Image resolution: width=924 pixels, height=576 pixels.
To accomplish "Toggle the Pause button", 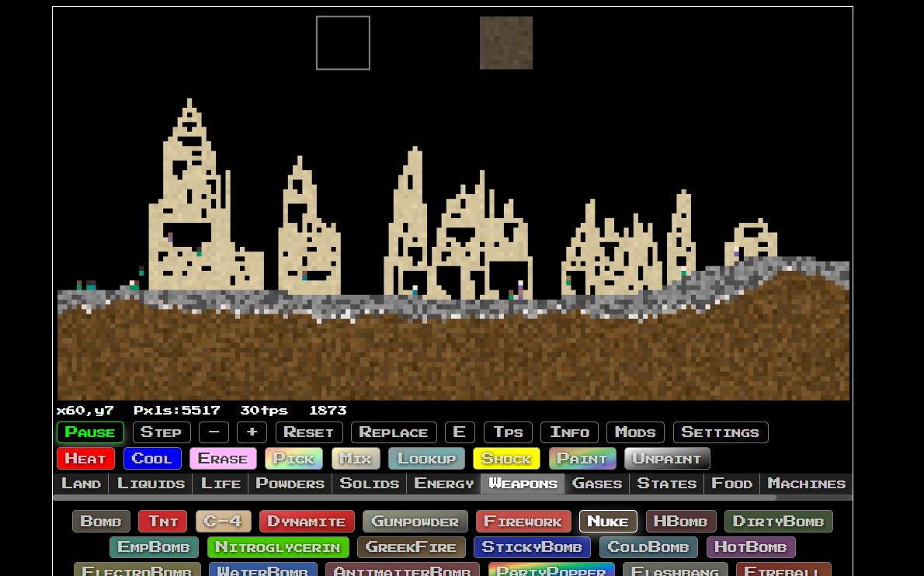I will [x=90, y=432].
